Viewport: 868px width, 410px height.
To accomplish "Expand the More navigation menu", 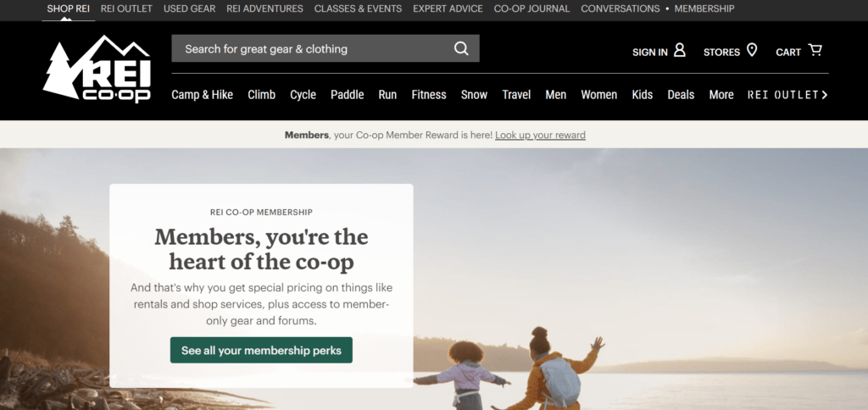I will point(721,95).
